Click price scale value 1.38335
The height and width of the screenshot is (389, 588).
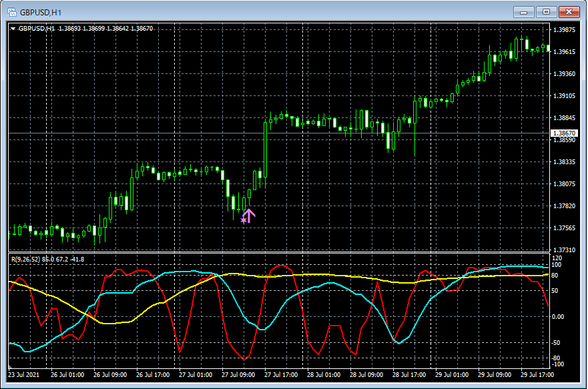565,162
